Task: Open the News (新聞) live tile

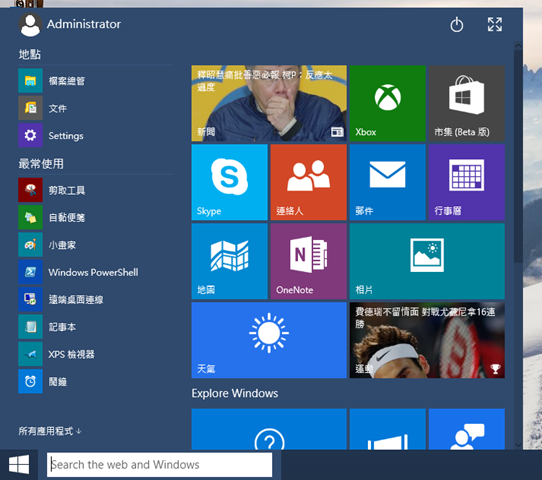Action: coord(269,103)
